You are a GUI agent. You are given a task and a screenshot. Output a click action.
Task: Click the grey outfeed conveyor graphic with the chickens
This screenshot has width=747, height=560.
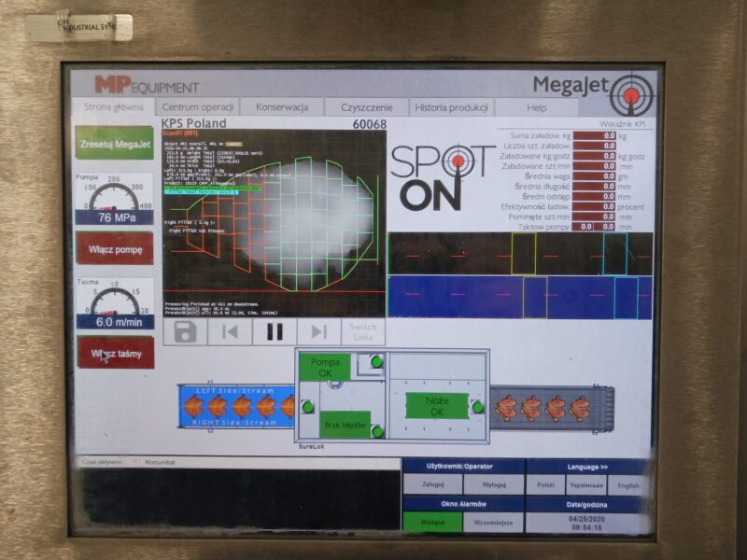552,408
